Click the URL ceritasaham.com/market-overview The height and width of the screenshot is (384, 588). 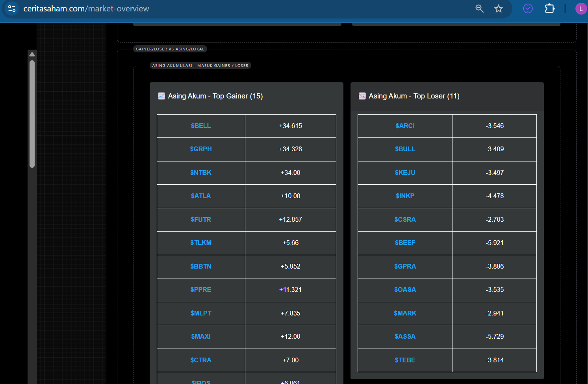coord(86,9)
